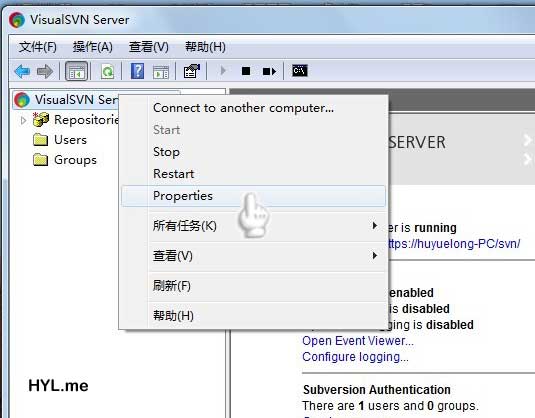Click Configure logging... link
Image resolution: width=535 pixels, height=418 pixels.
(355, 357)
